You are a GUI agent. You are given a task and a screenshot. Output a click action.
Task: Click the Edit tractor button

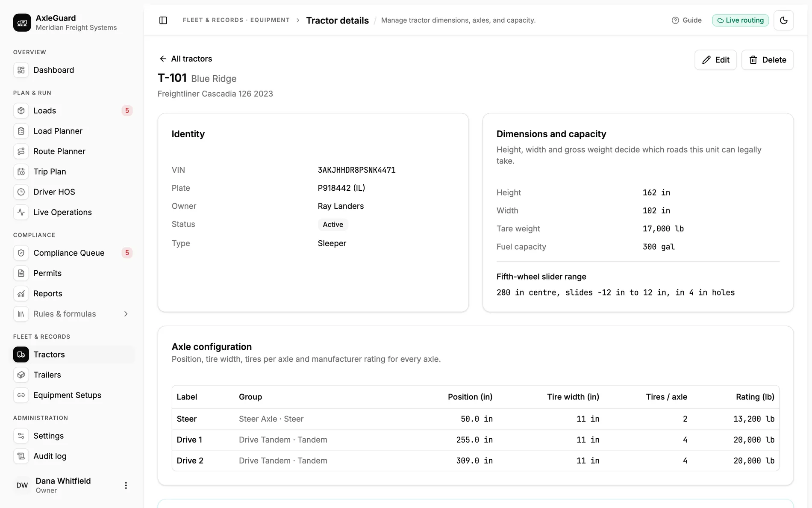click(715, 60)
